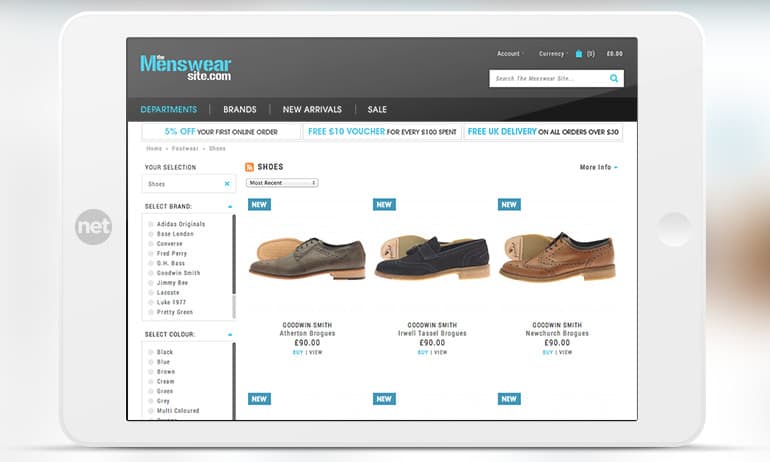Check the Multi Coloured colour filter
Screen dimensions: 770x462
click(151, 411)
